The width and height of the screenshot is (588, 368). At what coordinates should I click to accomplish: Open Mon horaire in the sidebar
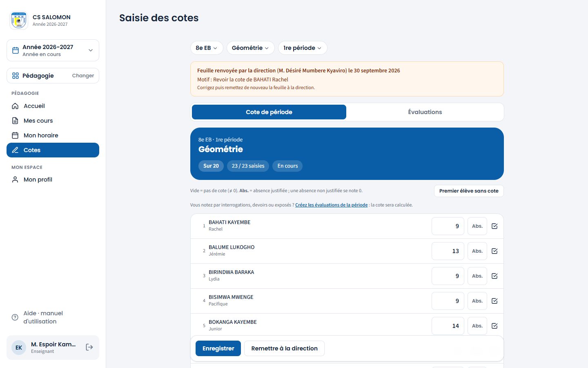(53, 135)
